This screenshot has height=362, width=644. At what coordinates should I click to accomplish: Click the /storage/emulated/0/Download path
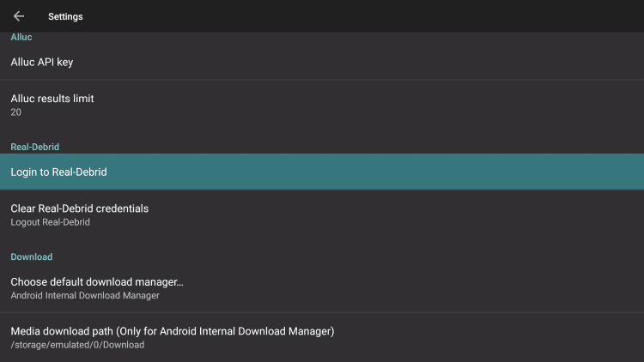point(77,345)
